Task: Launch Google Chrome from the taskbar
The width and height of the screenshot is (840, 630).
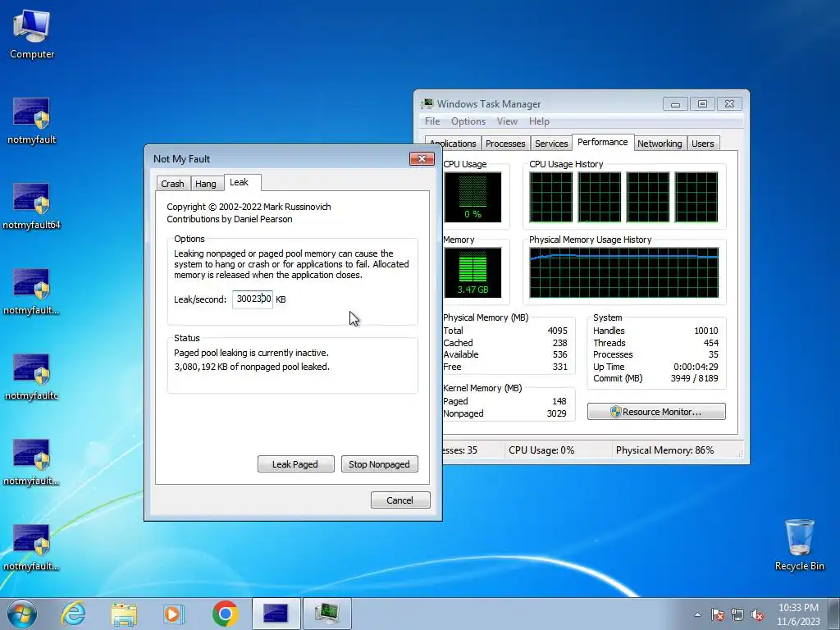Action: (225, 614)
